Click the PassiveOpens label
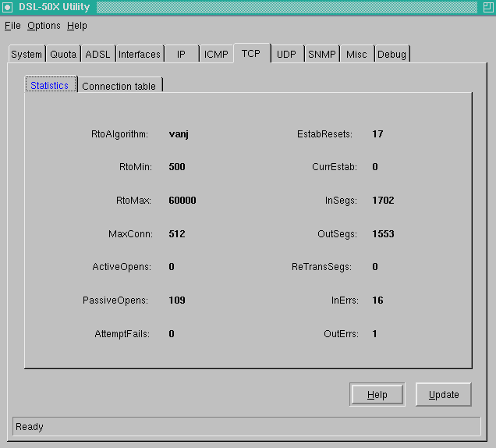Image resolution: width=496 pixels, height=448 pixels. click(x=115, y=300)
